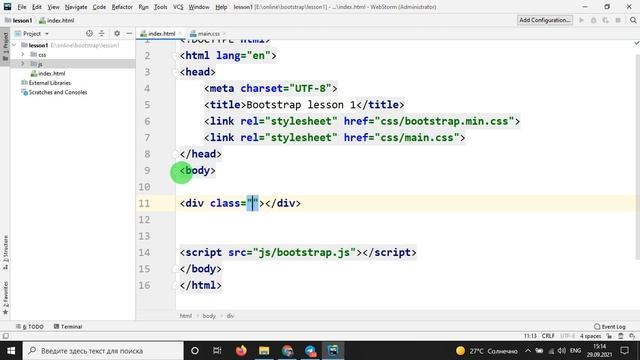Click the Run play icon in toolbar
This screenshot has height=360, width=640.
click(581, 20)
